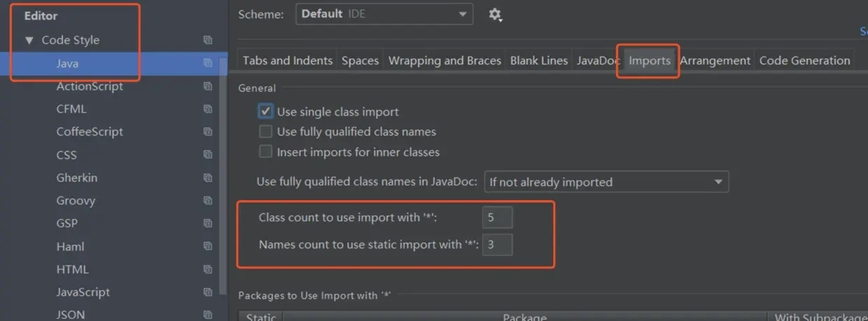This screenshot has height=321, width=868.
Task: Switch to the Arrangement tab
Action: 715,61
